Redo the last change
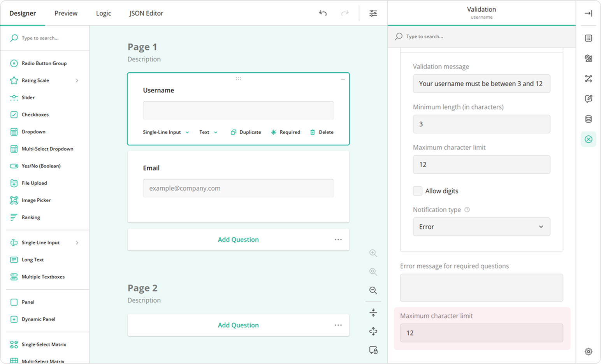The image size is (601, 364). coord(344,13)
